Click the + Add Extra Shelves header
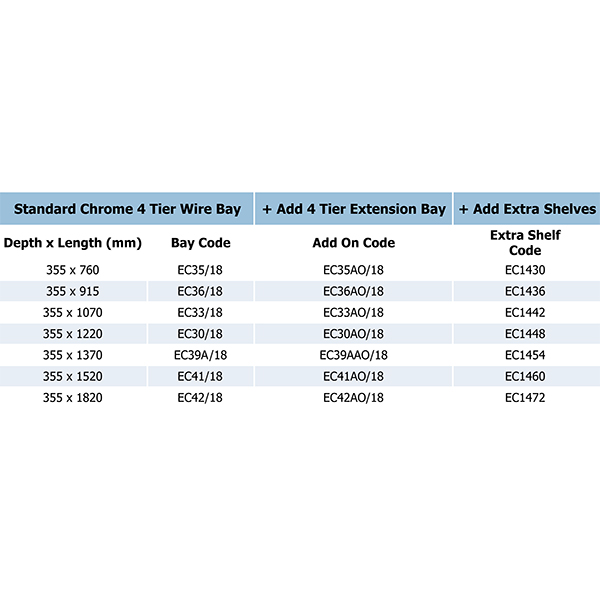 point(527,209)
